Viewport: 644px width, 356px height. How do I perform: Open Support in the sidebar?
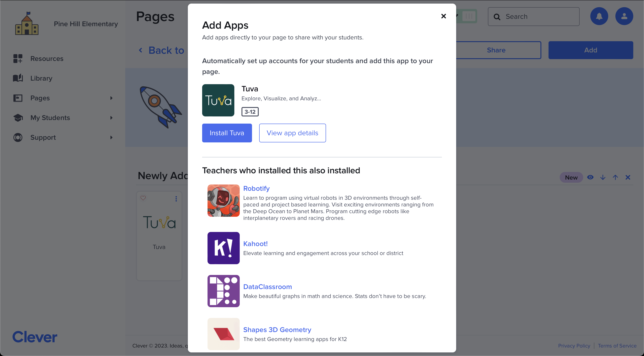tap(43, 137)
